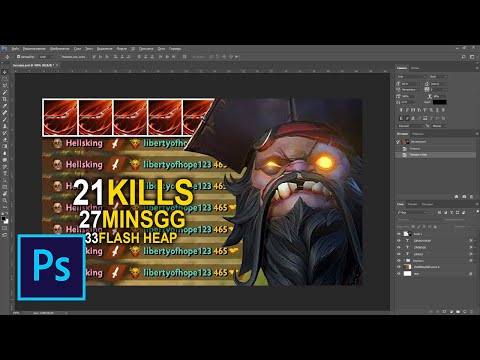
Task: Toggle the Auto-Select checkbox
Action: click(x=18, y=57)
